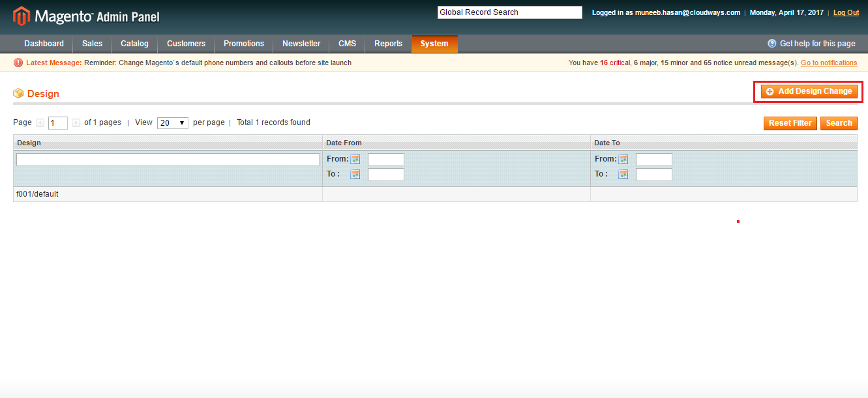This screenshot has height=398, width=868.
Task: Open the Dashboard menu
Action: (x=44, y=44)
